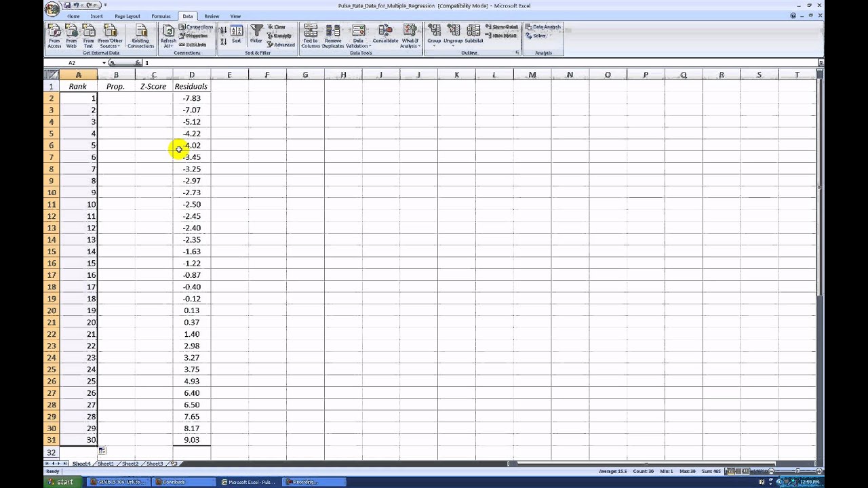
Task: Switch to the Insert ribbon tab
Action: tap(97, 16)
